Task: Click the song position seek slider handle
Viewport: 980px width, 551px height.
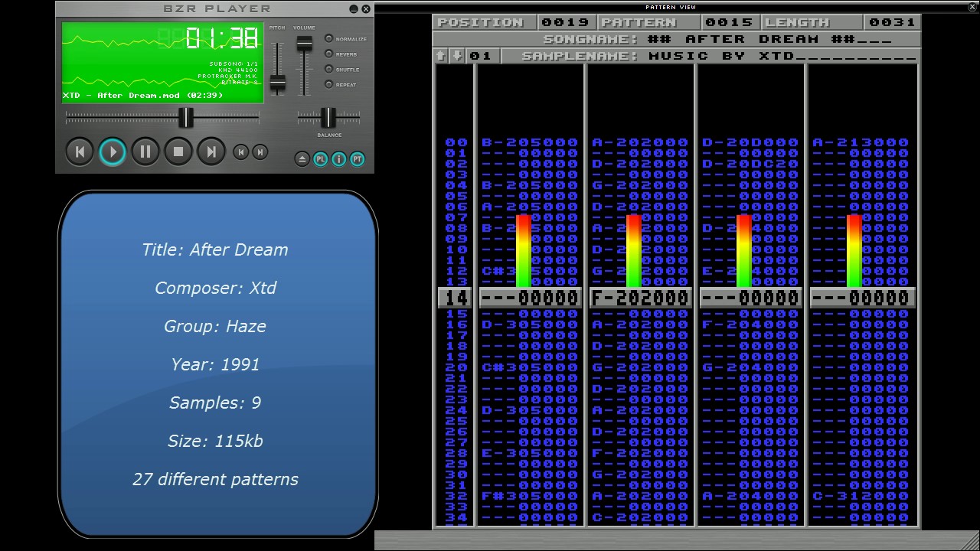Action: point(186,117)
